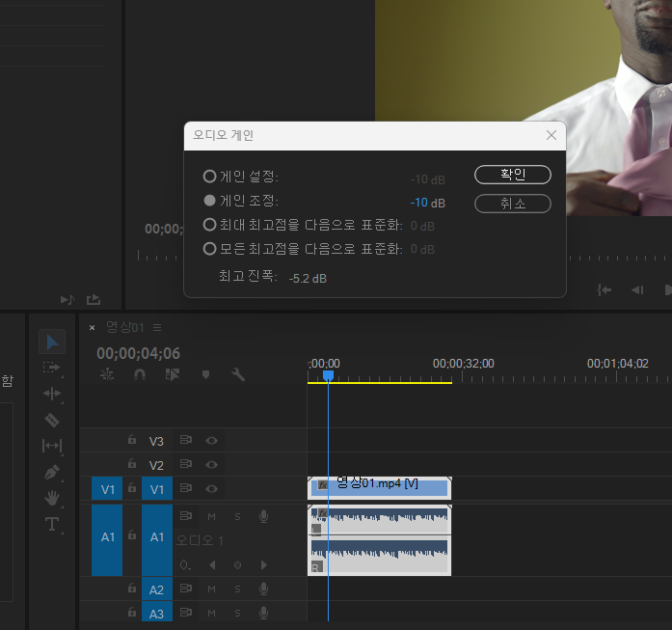This screenshot has width=672, height=630.
Task: Click the timeline timecode 00;00;04;06
Action: [138, 353]
